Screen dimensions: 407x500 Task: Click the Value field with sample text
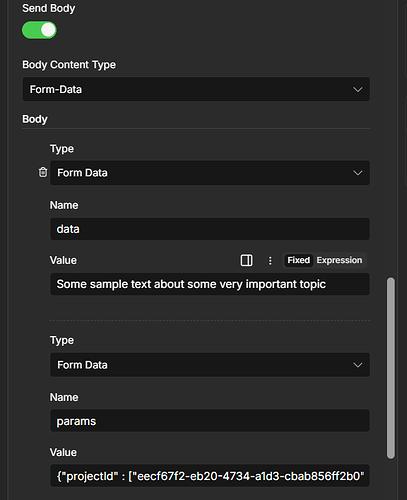point(210,284)
